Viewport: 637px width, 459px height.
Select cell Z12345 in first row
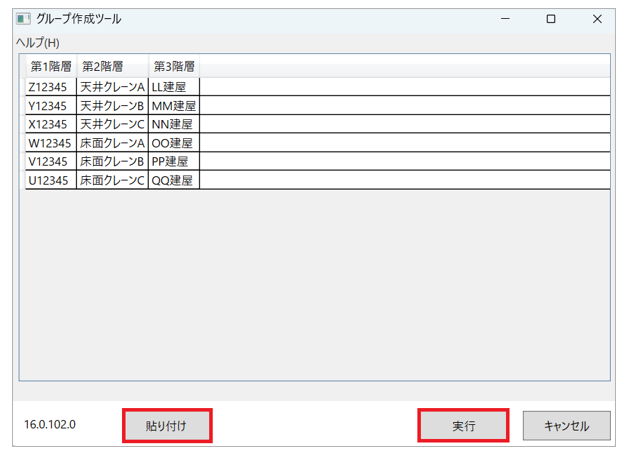tap(49, 87)
